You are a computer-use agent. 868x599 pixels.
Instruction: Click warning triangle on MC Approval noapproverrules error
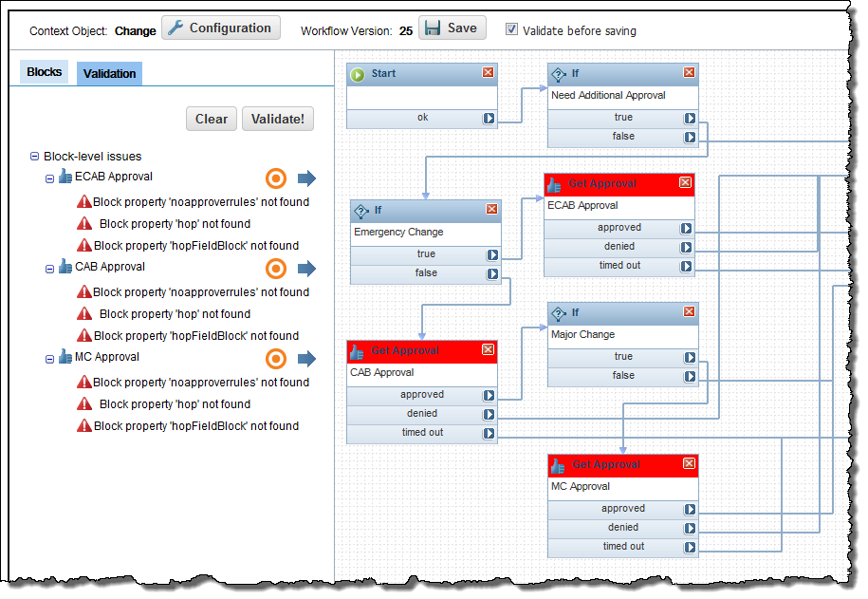(83, 382)
